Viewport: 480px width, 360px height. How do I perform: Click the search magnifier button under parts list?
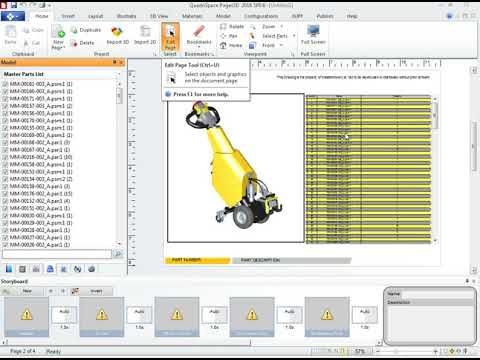[x=118, y=254]
